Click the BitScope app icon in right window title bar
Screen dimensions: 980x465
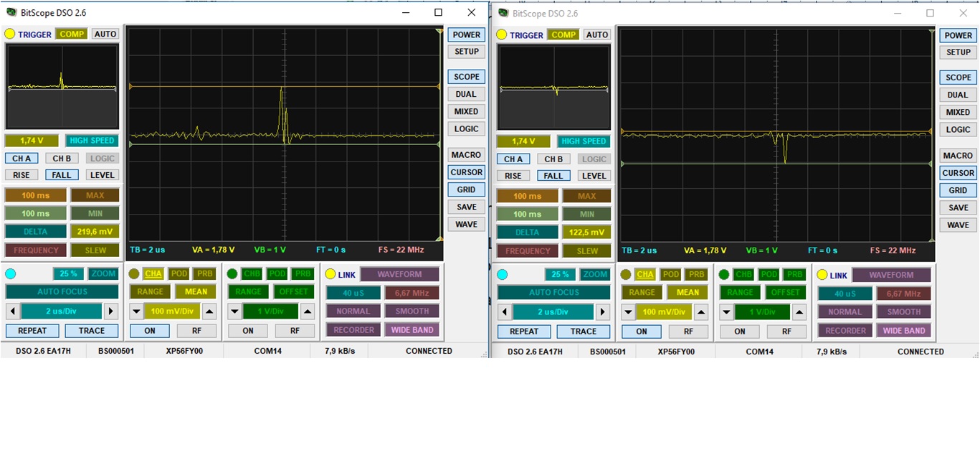tap(502, 13)
